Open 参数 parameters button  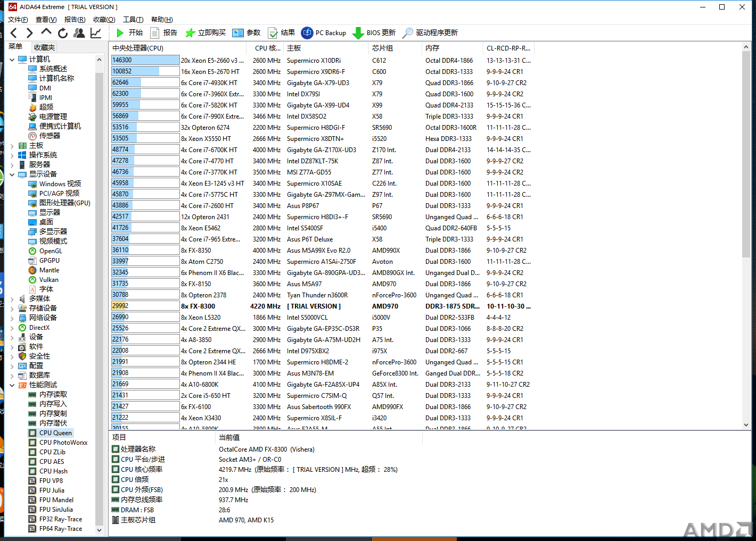[246, 33]
